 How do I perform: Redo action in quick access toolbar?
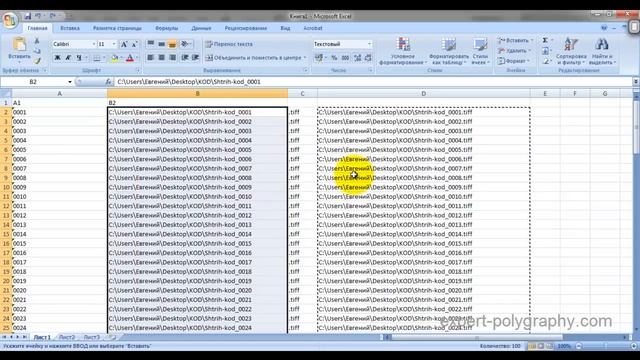pos(53,16)
